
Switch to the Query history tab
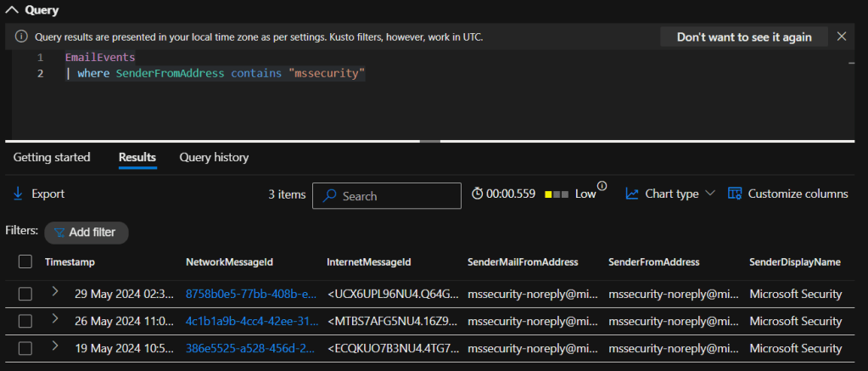pyautogui.click(x=214, y=157)
